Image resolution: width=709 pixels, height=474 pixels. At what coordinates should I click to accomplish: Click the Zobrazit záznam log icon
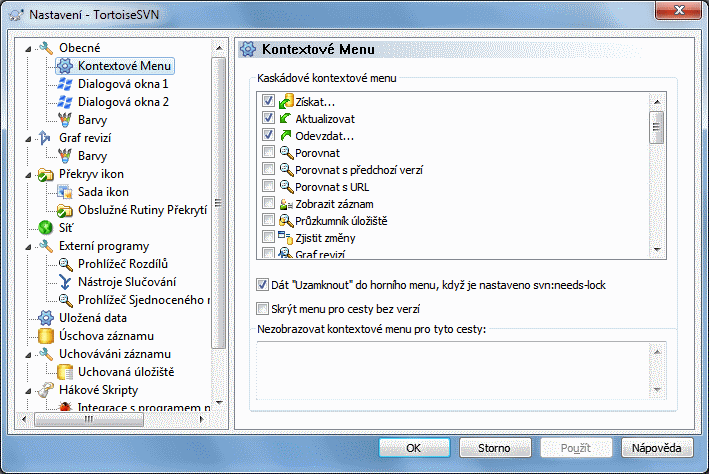pyautogui.click(x=285, y=204)
